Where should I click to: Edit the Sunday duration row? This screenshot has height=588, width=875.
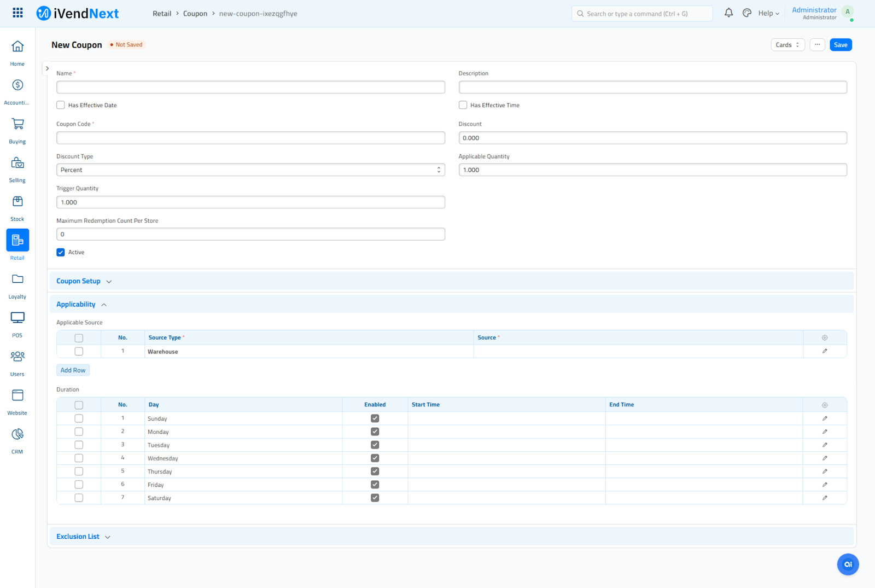(825, 418)
